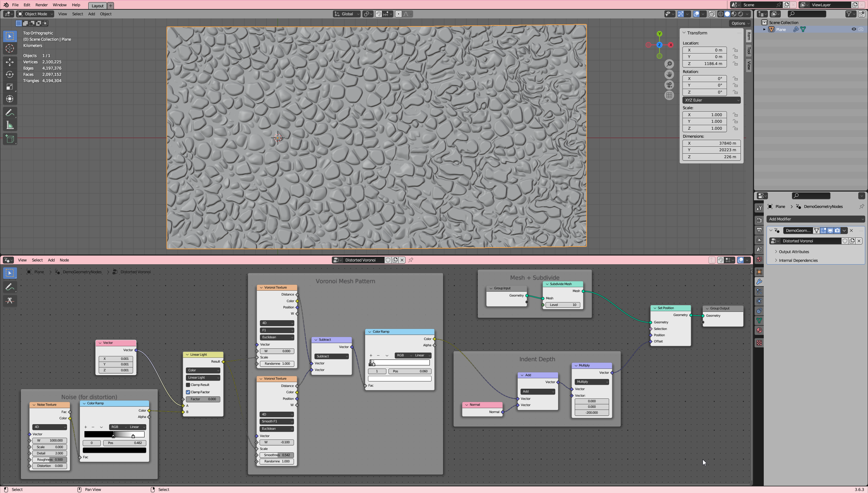Open the Tool properties tab
Viewport: 868px width, 493px height.
[759, 208]
